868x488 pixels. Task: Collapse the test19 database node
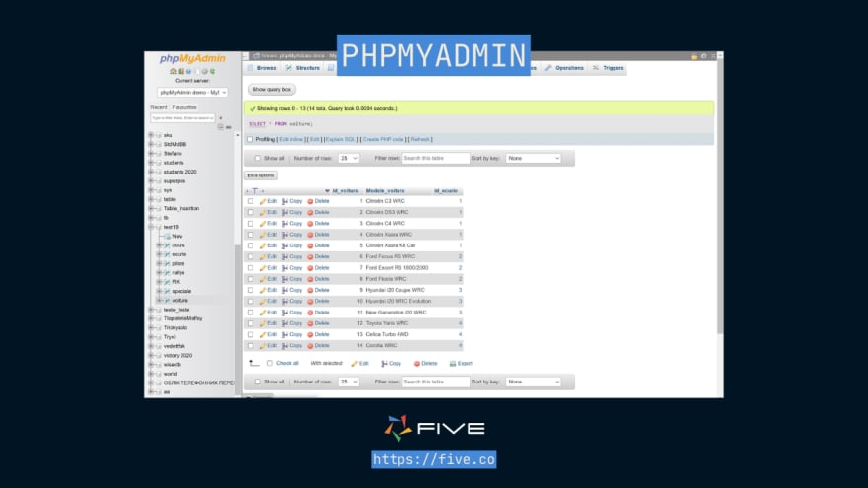[x=151, y=227]
